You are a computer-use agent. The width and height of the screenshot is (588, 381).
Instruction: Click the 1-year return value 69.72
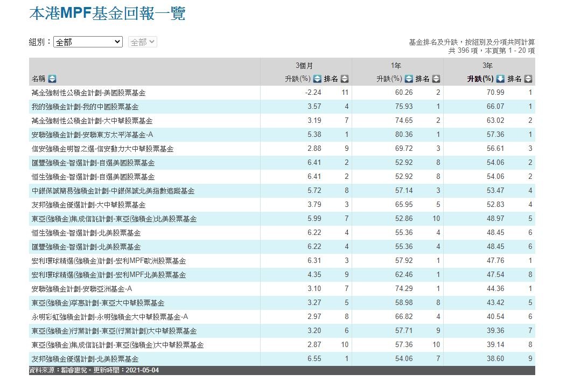click(404, 149)
